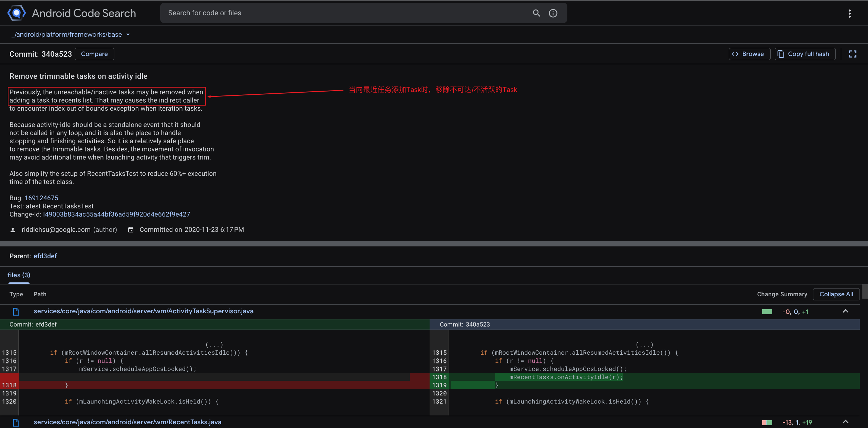Click line number 1318 in the right diff pane

(x=439, y=377)
